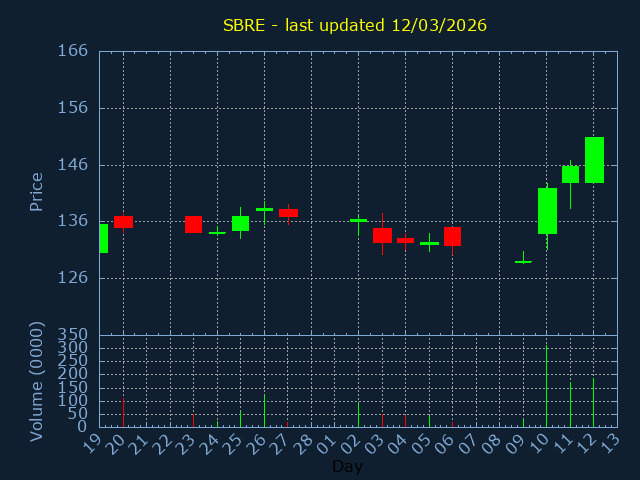Select the red candlestick on day 20

[x=123, y=222]
